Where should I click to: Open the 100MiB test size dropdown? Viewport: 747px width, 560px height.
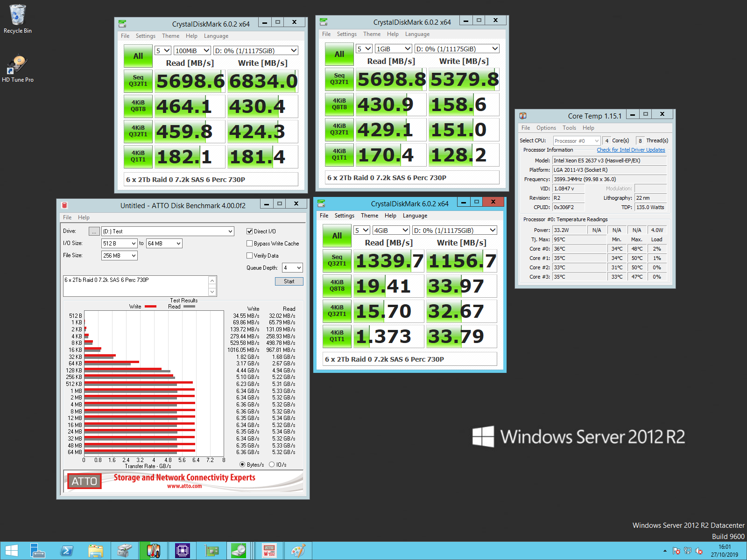tap(192, 51)
